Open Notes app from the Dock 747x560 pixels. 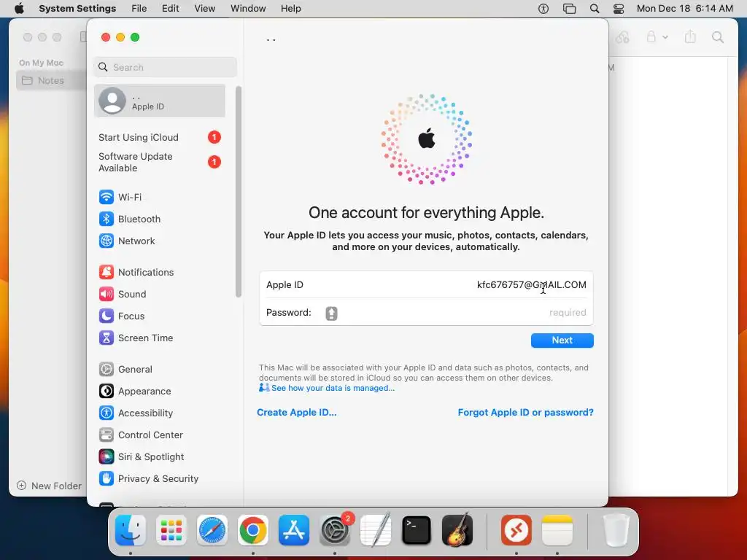click(x=557, y=530)
